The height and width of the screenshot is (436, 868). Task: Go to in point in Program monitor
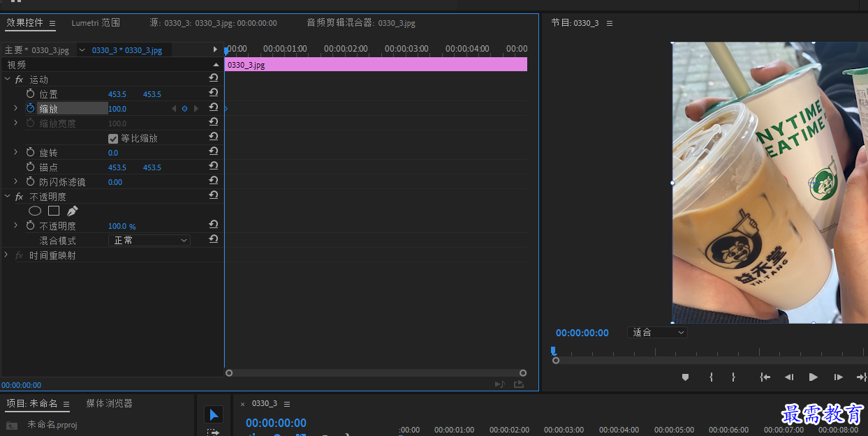pos(765,377)
